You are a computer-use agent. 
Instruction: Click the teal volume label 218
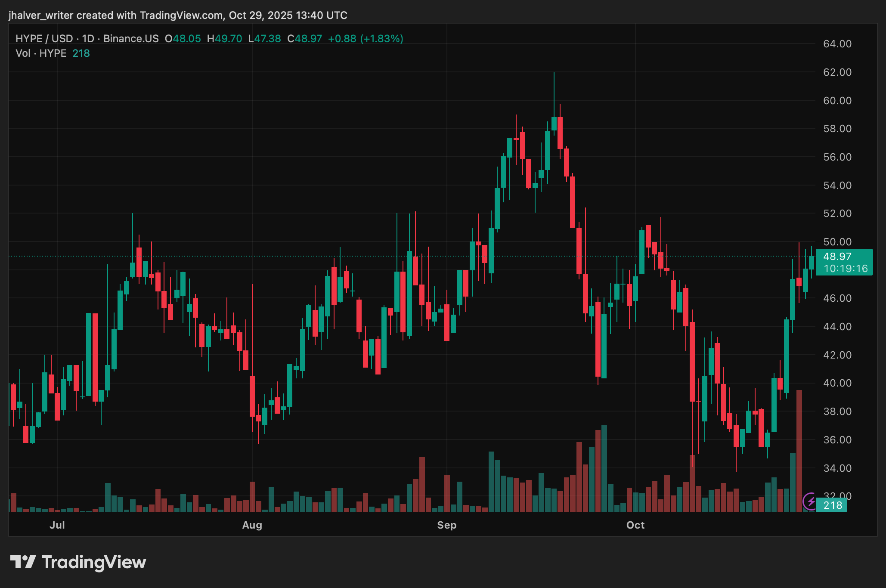(x=831, y=505)
